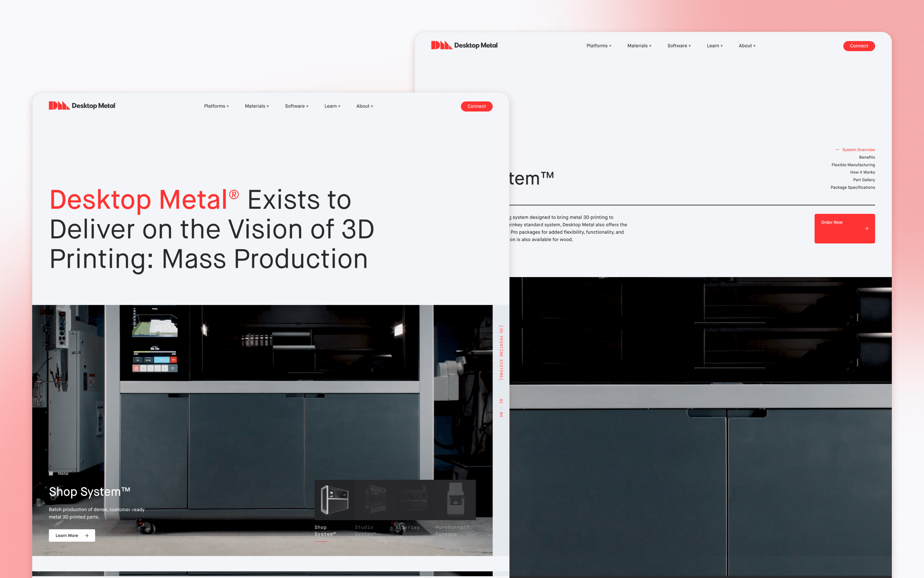Switch to X-Series tab label
Screen dimensions: 924x578
(x=407, y=528)
